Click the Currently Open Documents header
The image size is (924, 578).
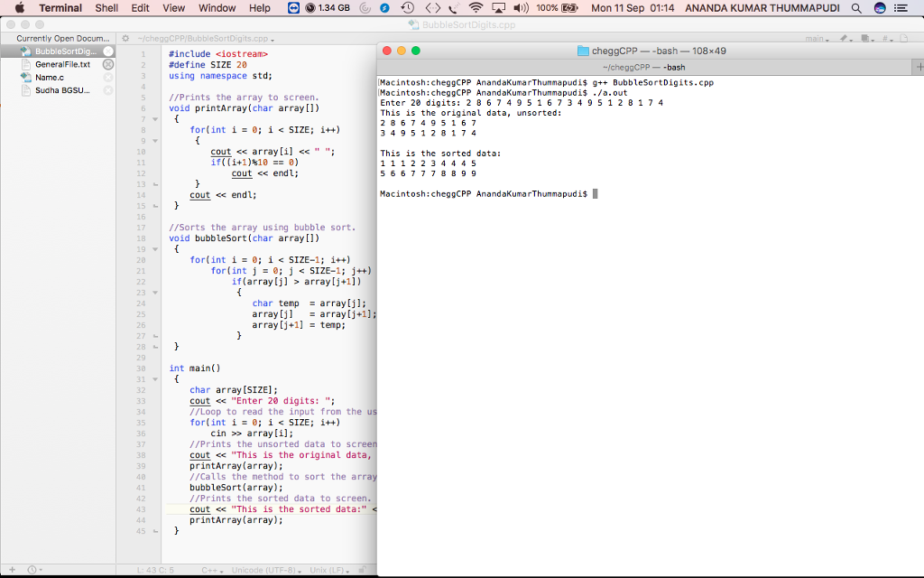click(63, 38)
